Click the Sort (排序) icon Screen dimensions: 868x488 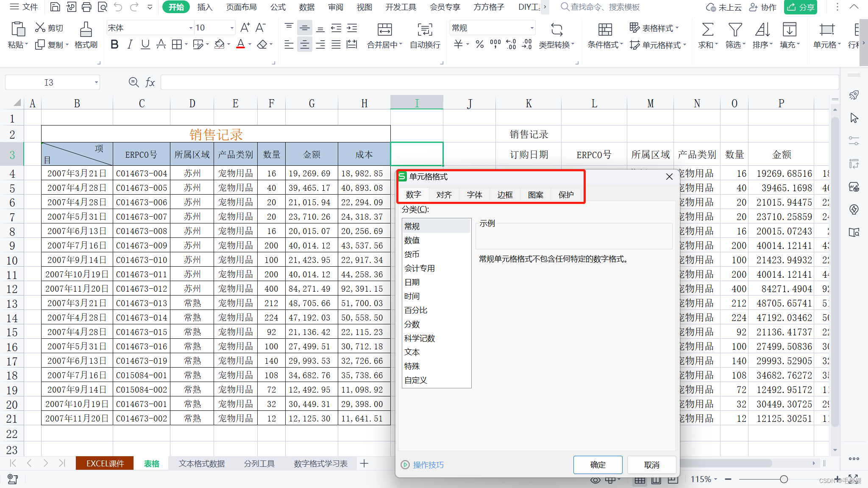(762, 30)
